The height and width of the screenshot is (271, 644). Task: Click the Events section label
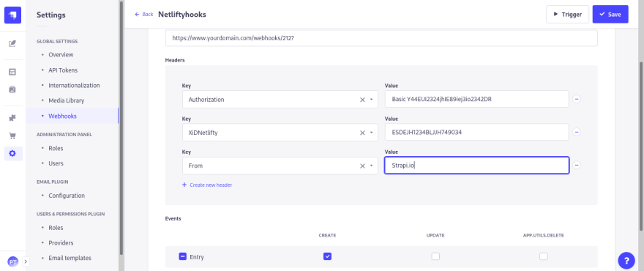(x=173, y=219)
